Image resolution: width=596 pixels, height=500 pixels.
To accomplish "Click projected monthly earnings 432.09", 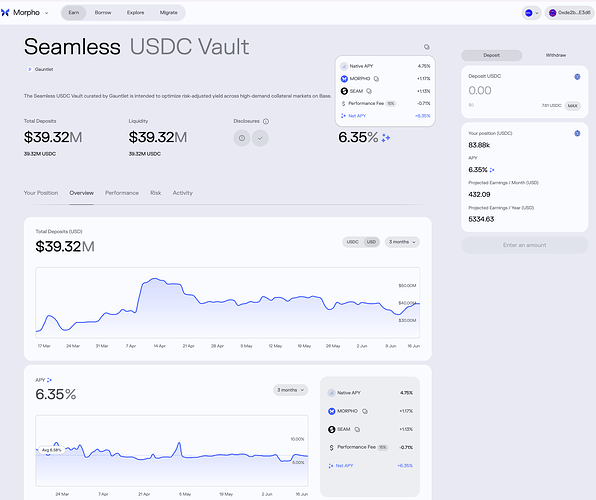I will point(479,195).
